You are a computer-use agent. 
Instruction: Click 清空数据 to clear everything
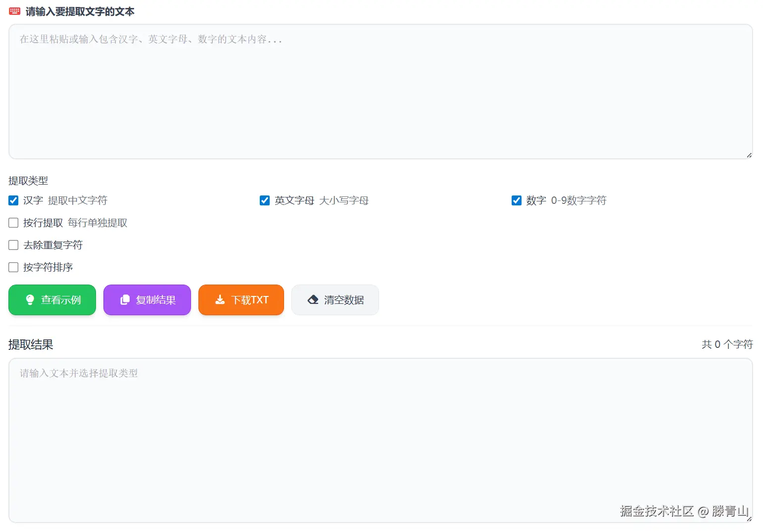[335, 299]
